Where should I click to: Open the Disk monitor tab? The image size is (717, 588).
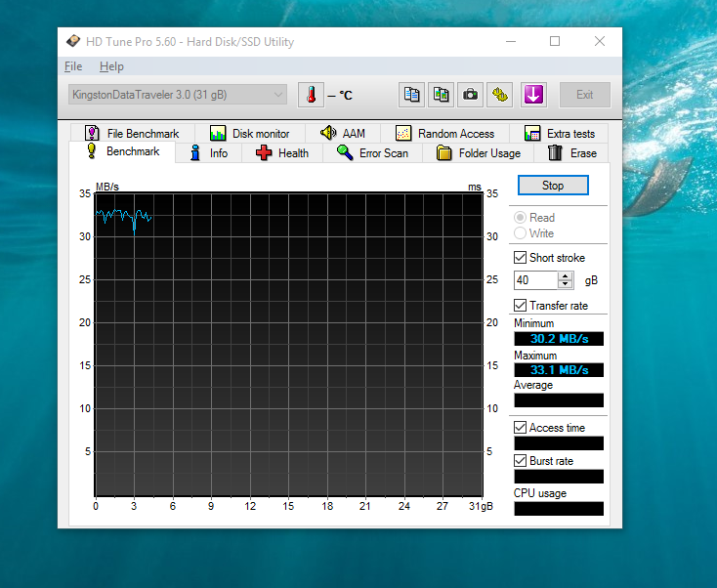point(249,134)
